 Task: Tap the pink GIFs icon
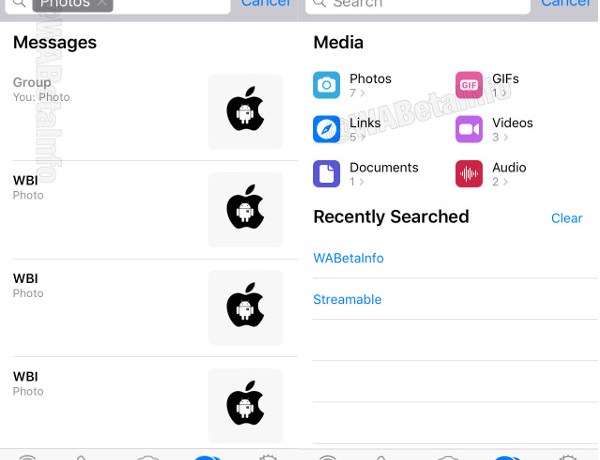point(469,85)
